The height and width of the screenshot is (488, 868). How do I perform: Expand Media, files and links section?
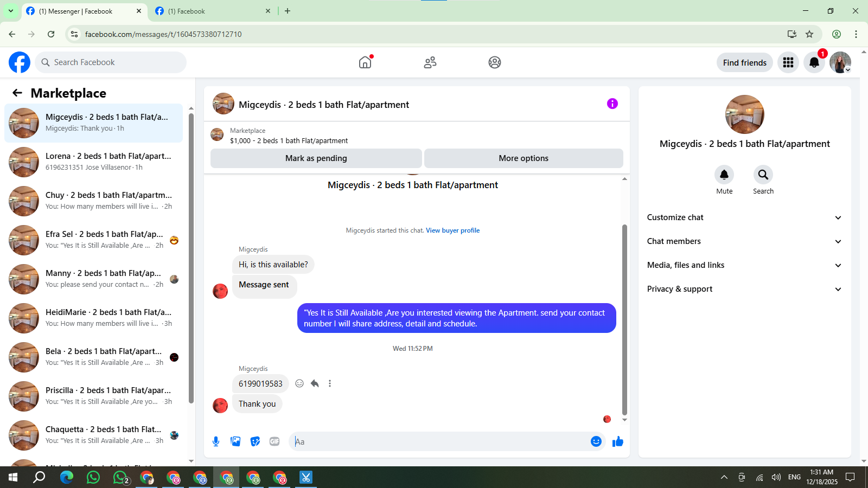[745, 265]
